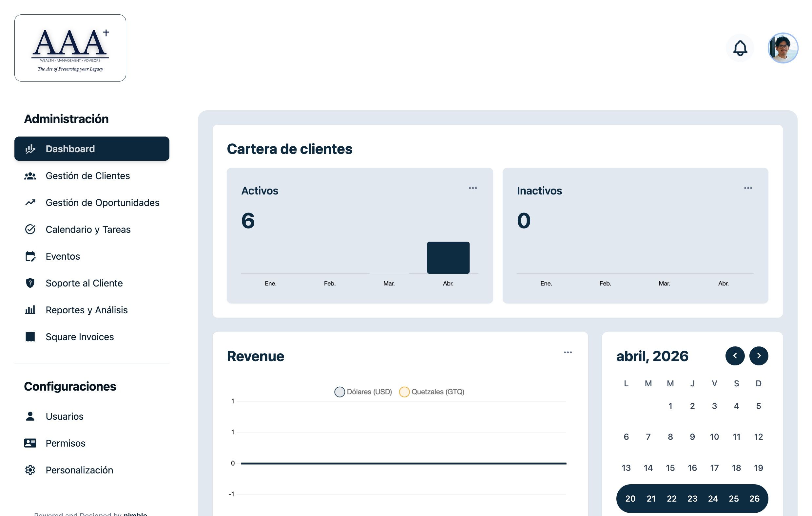Viewport: 812px width, 516px height.
Task: Click the Personalización gear icon
Action: [x=30, y=470]
